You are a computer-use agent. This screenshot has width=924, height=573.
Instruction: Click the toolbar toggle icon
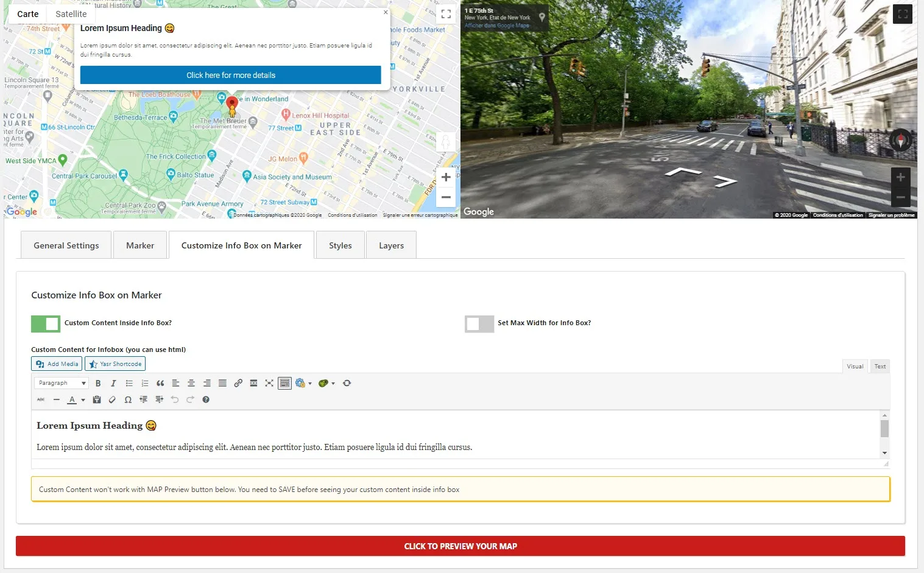284,383
